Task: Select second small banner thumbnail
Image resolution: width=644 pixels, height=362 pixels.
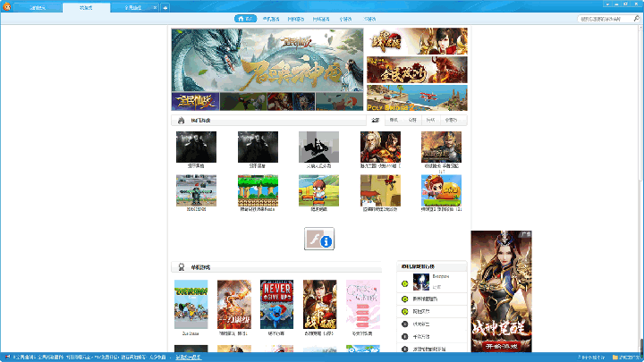Action: 243,102
